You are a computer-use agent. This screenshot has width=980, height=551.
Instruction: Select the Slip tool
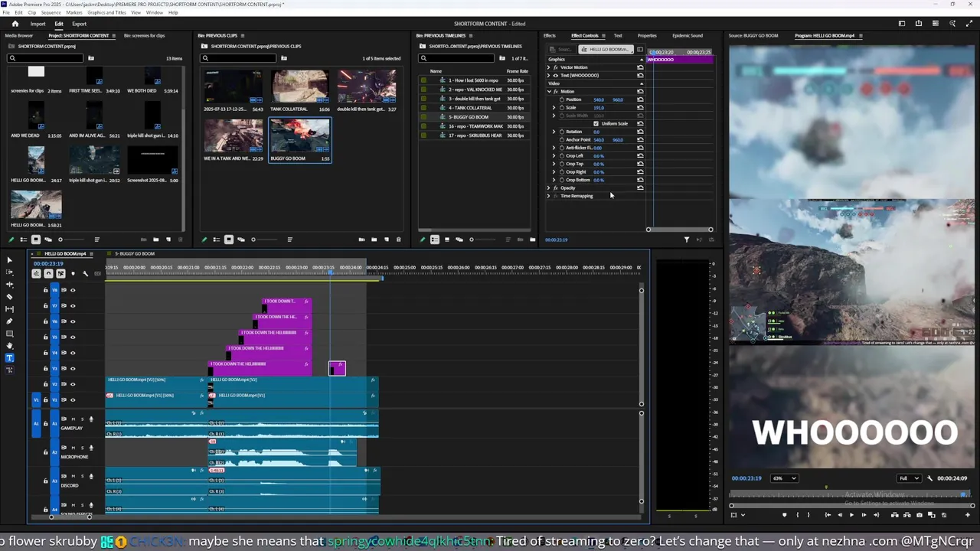coord(9,308)
